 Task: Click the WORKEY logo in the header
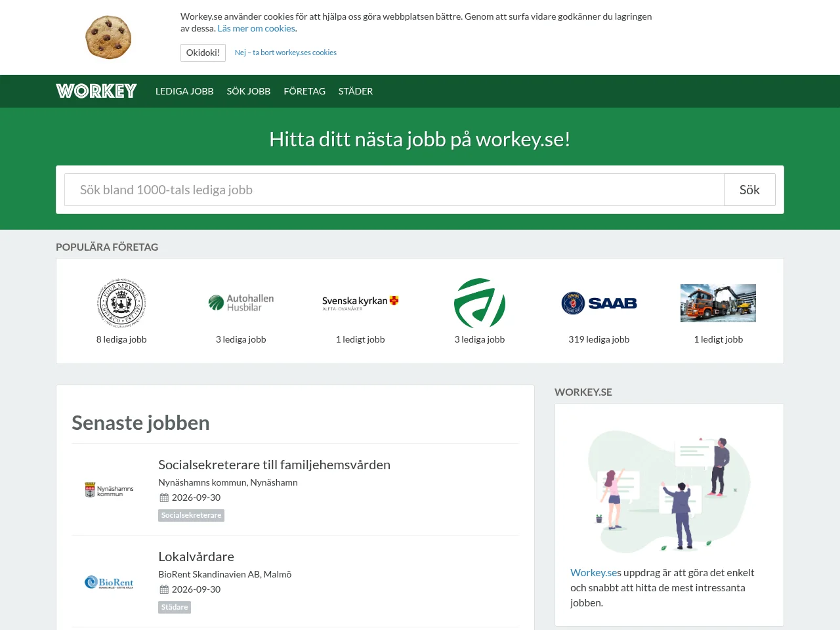(96, 91)
